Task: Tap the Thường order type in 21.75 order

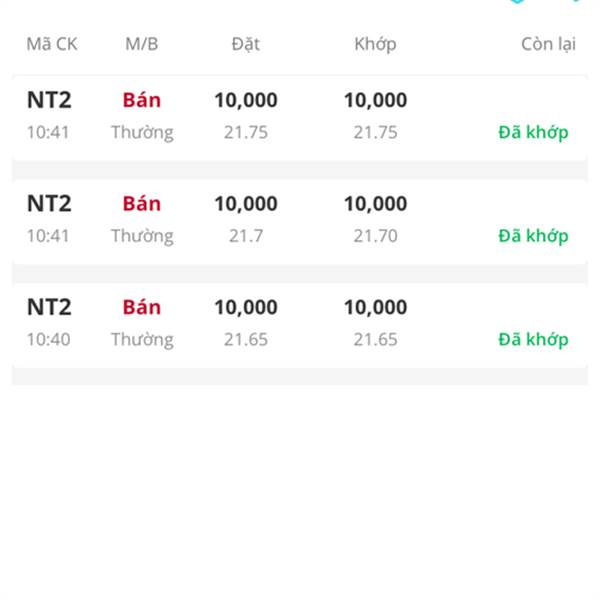Action: [x=142, y=133]
